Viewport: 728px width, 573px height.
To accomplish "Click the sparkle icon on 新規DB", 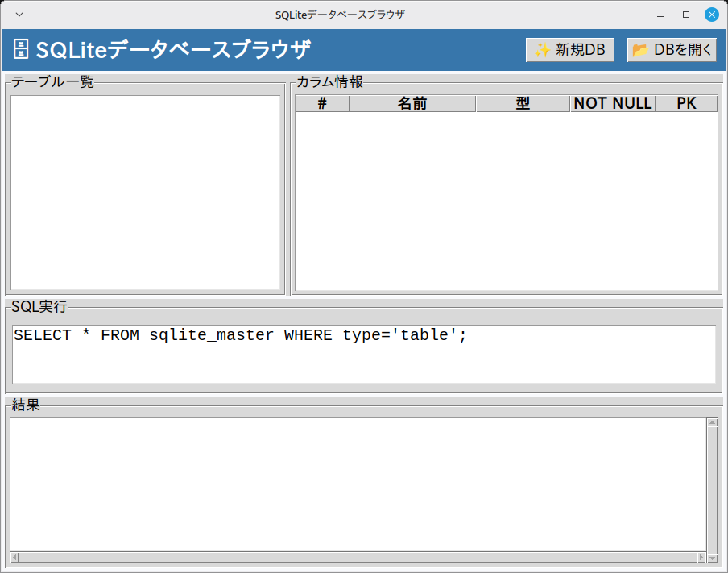I will [542, 50].
